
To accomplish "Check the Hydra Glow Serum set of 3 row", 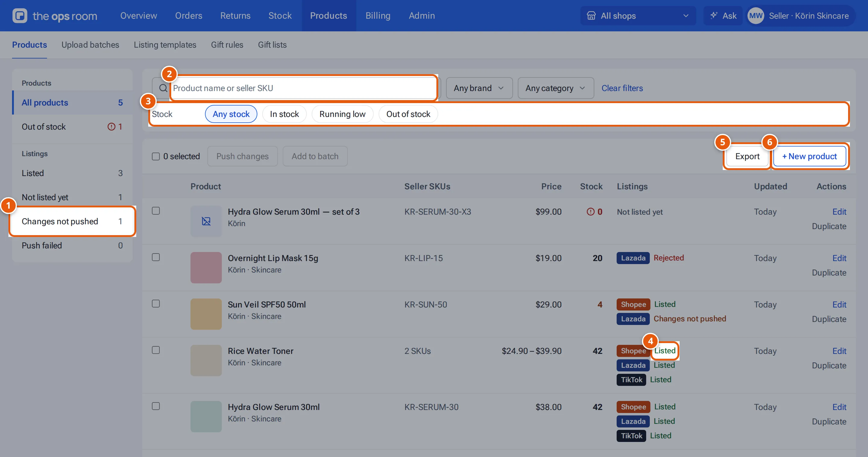I will 156,211.
